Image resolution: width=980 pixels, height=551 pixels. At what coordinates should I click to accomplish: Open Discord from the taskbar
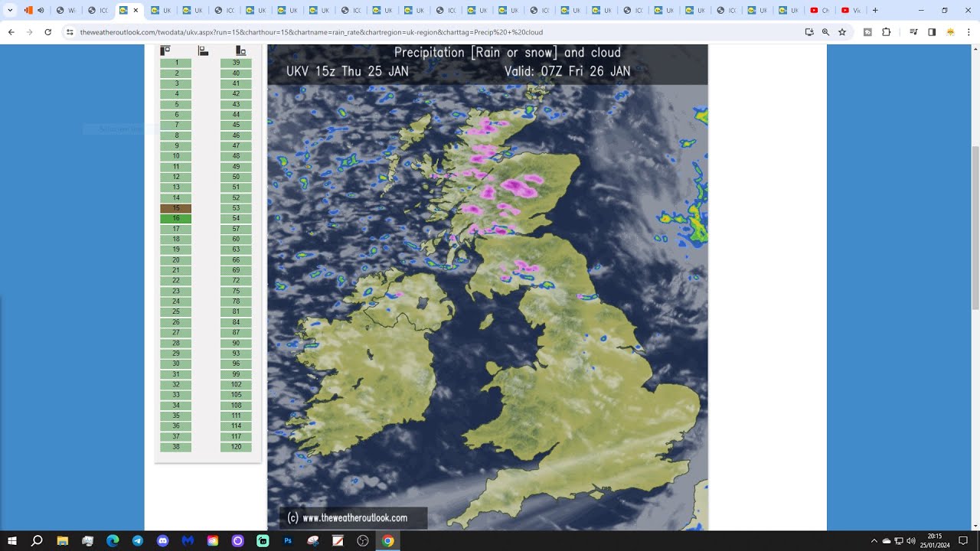[162, 541]
